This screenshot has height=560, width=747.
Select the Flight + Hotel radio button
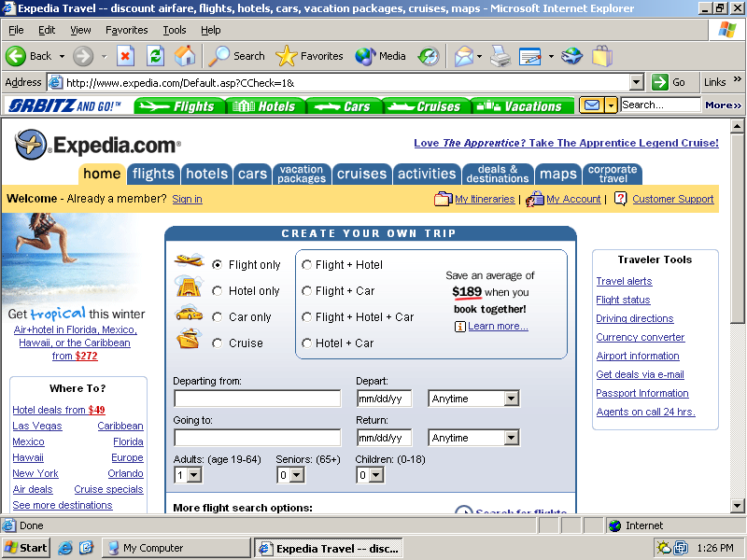(307, 265)
